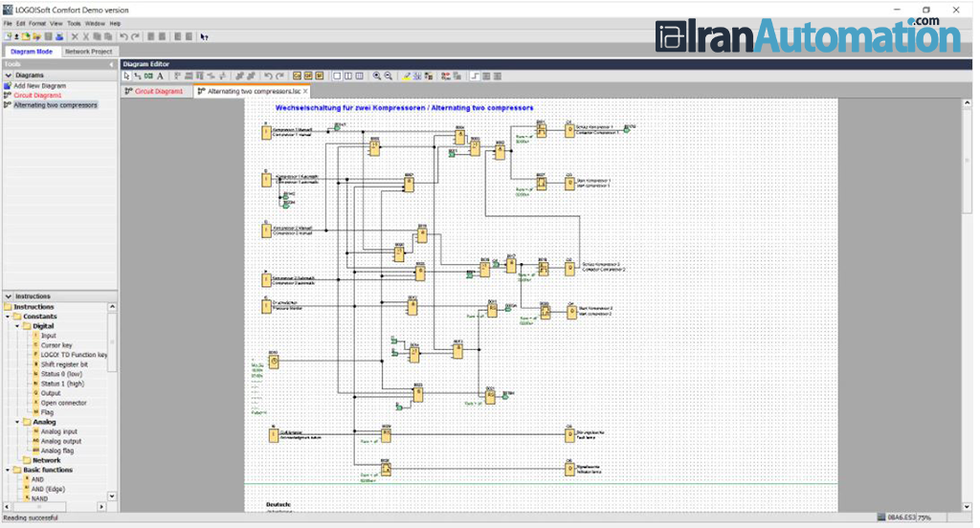Click Add New Diagram
The width and height of the screenshot is (980, 528).
coord(39,85)
